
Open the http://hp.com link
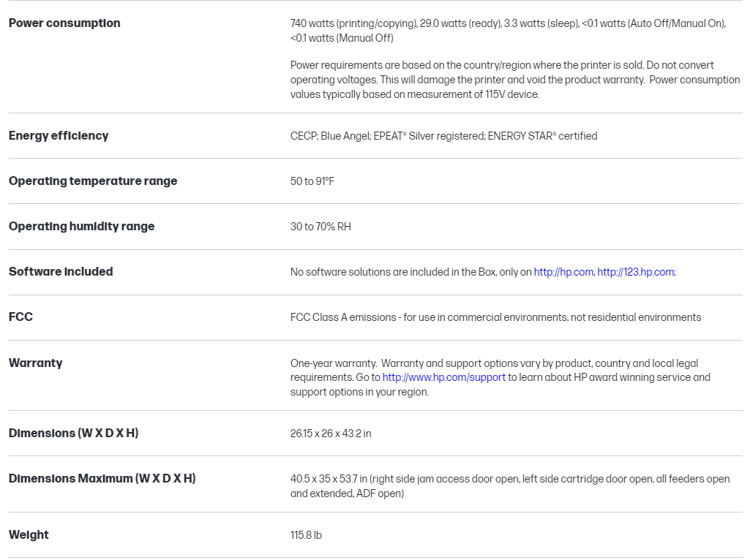click(563, 272)
